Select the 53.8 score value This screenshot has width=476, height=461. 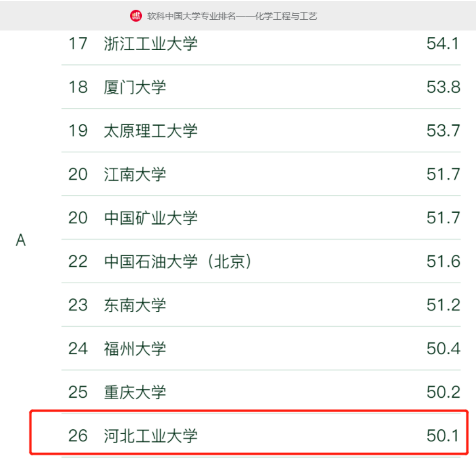[443, 87]
